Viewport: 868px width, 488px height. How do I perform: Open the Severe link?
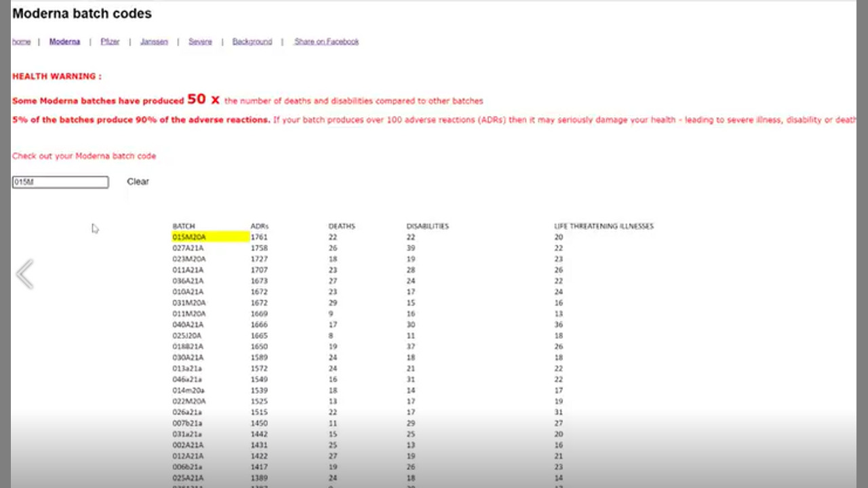[x=200, y=41]
